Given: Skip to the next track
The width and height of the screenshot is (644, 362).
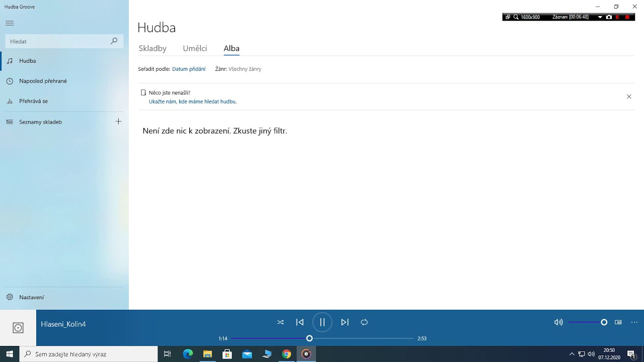Looking at the screenshot, I should 345,322.
